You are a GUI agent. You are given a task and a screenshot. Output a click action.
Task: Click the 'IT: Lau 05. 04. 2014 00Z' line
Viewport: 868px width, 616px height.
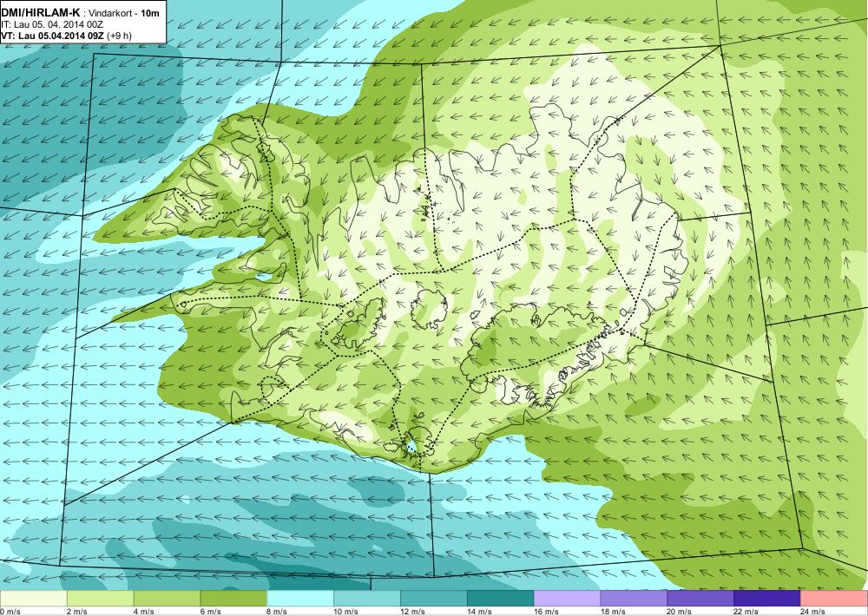pos(52,25)
